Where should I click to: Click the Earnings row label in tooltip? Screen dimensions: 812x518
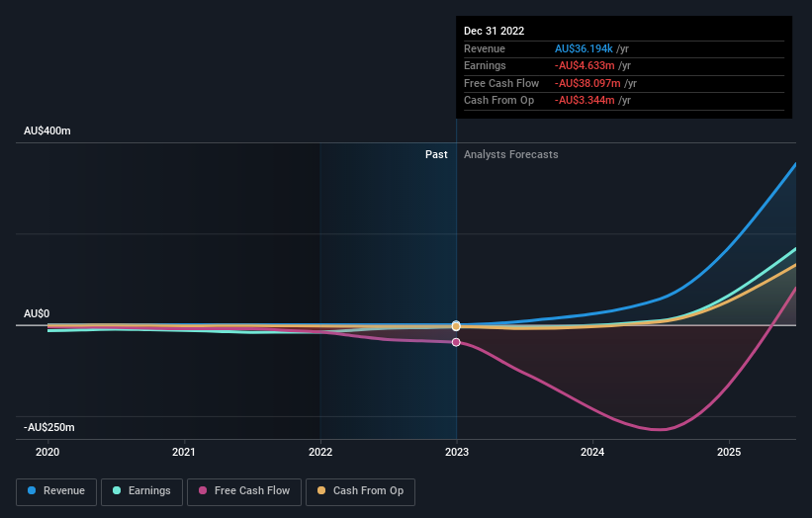pyautogui.click(x=485, y=65)
